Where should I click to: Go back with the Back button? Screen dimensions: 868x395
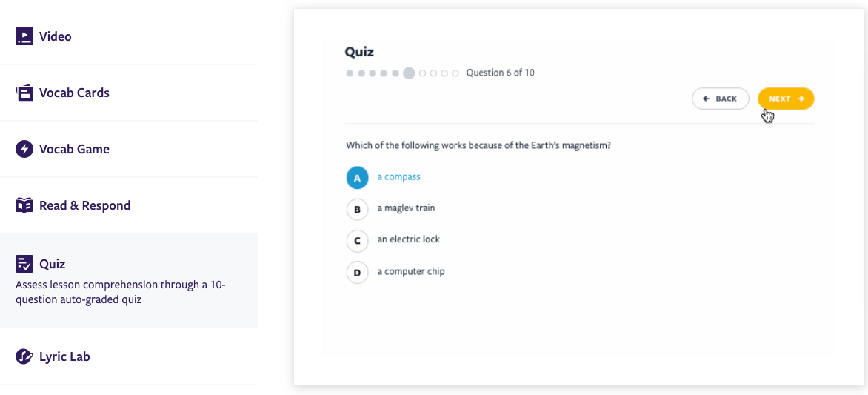(x=720, y=99)
